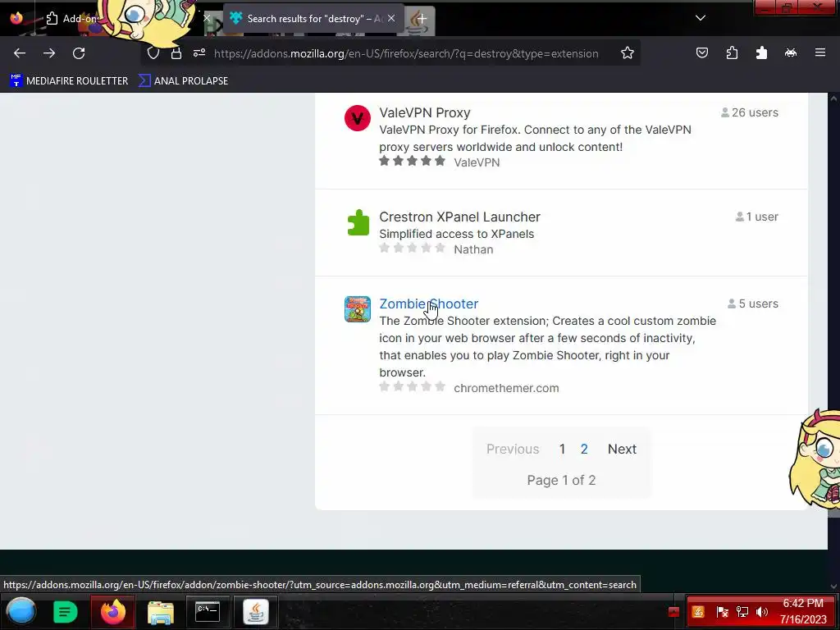Click the second bookmark on the bookmarks bar
The height and width of the screenshot is (630, 840).
[183, 81]
